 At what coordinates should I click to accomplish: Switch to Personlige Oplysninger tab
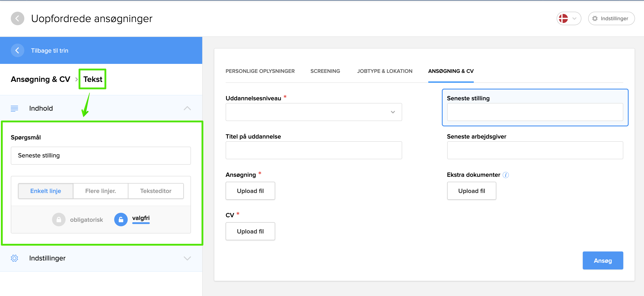click(x=260, y=71)
